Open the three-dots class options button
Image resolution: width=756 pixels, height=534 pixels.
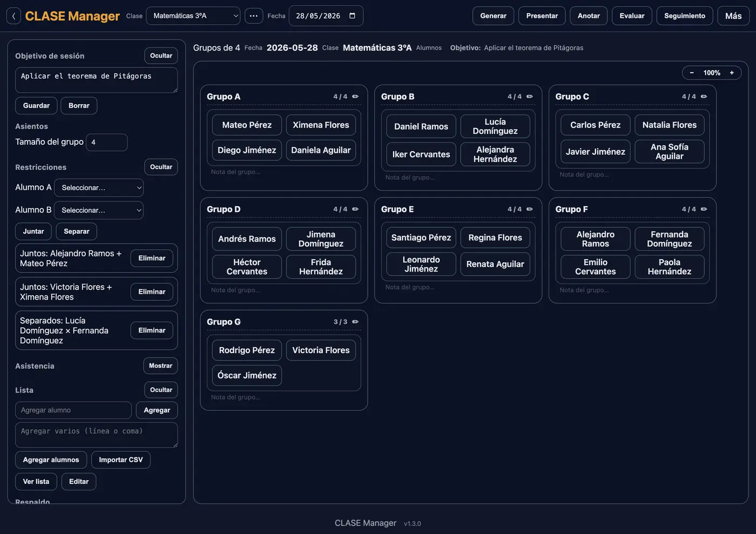254,16
